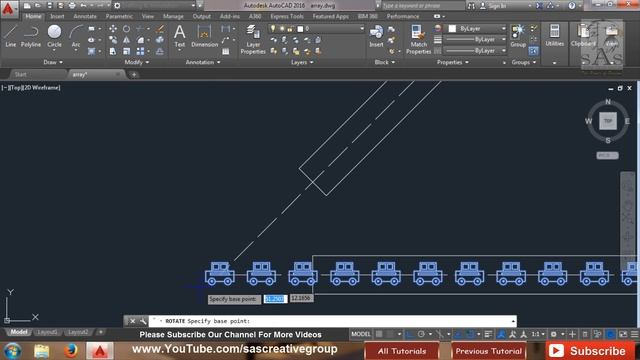Switch to the Manage ribbon tab

(173, 16)
